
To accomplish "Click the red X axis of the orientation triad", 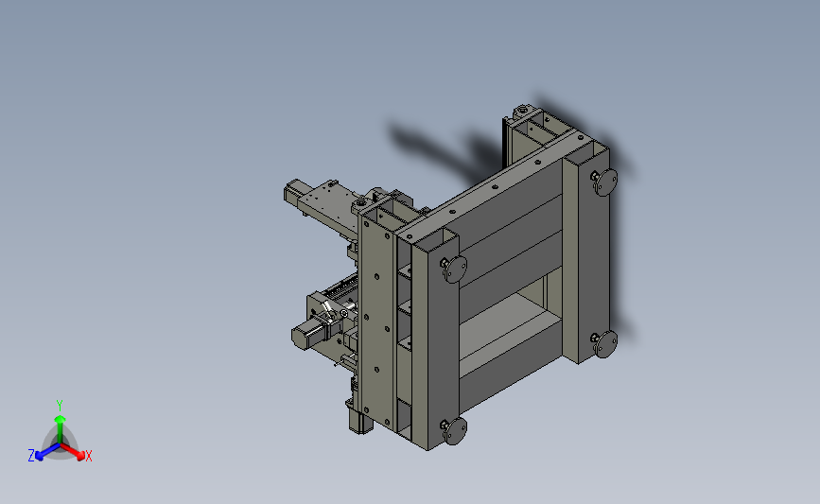I will click(x=74, y=452).
